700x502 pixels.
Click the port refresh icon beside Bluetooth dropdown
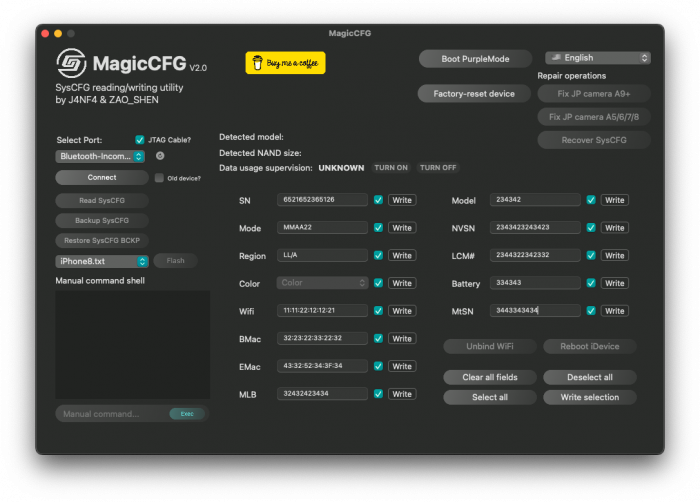pyautogui.click(x=160, y=156)
